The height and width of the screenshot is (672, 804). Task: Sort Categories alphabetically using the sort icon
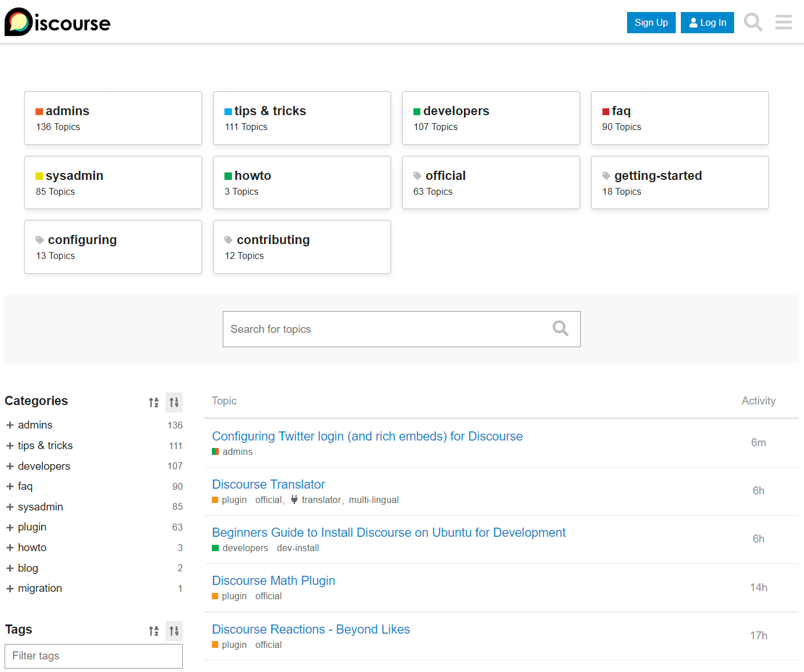point(153,402)
